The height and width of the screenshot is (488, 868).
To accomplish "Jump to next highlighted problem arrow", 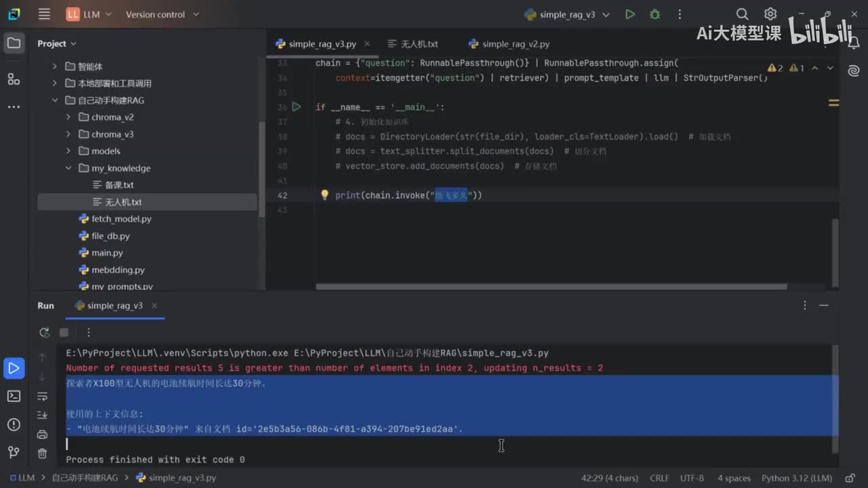I will [831, 68].
